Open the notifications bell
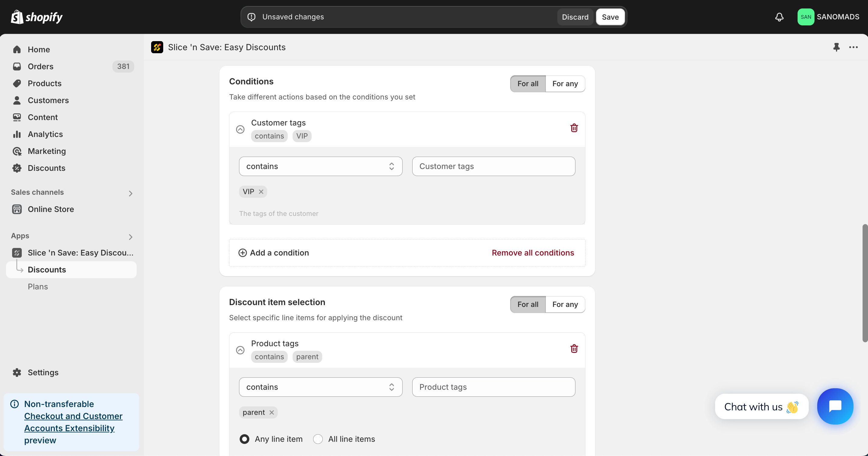The image size is (868, 456). click(x=779, y=17)
